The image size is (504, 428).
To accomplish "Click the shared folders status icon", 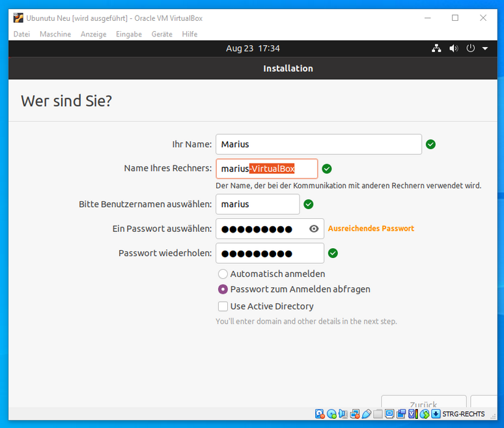I will point(378,414).
